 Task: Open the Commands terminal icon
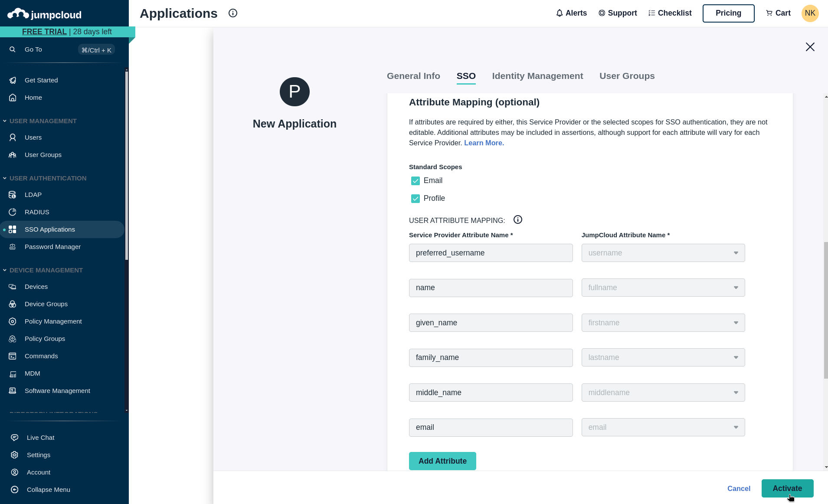coord(13,356)
